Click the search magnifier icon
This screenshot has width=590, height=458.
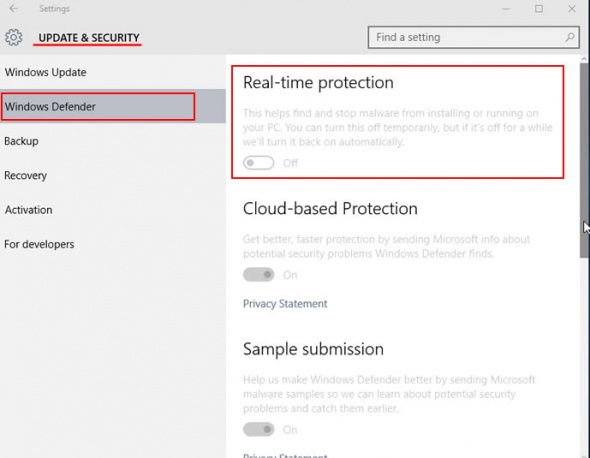click(x=570, y=37)
